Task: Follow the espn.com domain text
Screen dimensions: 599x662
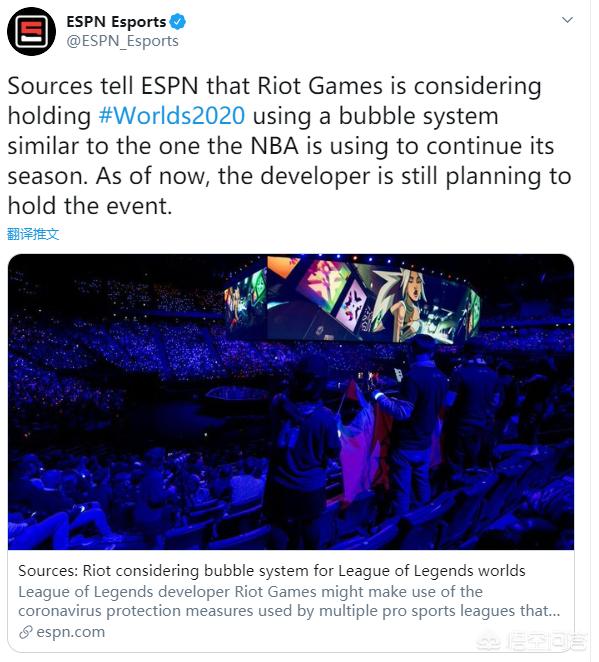Action: point(70,632)
